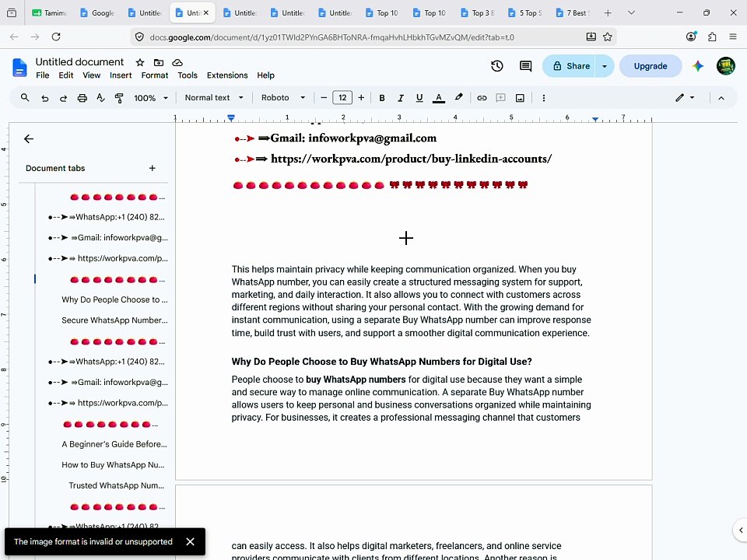
Task: Jump to A Beginner's Guide Before outline item
Action: [114, 444]
